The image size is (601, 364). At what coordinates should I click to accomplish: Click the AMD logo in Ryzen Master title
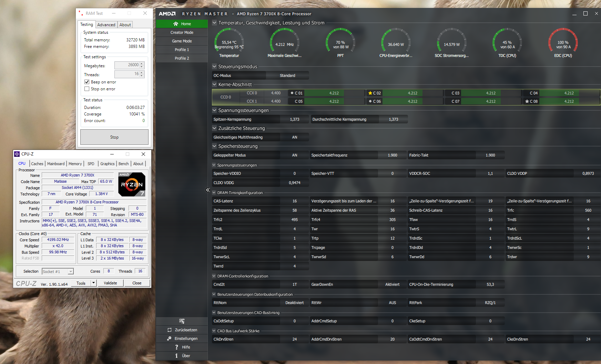click(167, 14)
